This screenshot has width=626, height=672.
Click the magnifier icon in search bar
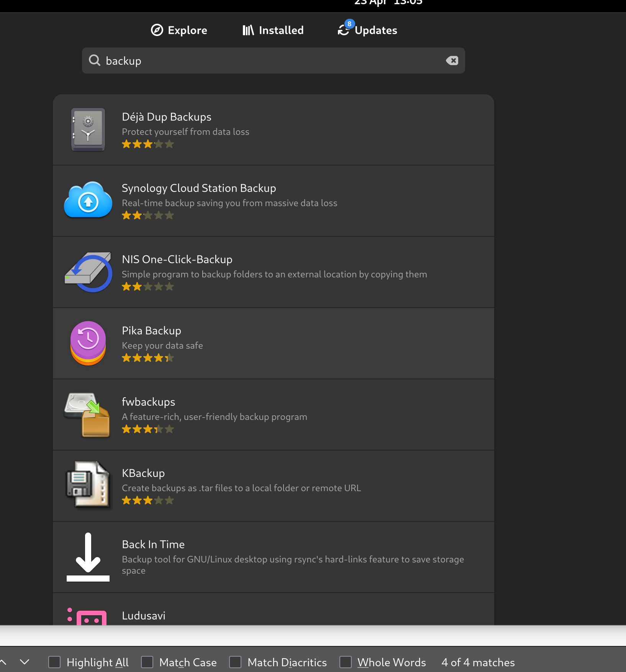tap(94, 60)
